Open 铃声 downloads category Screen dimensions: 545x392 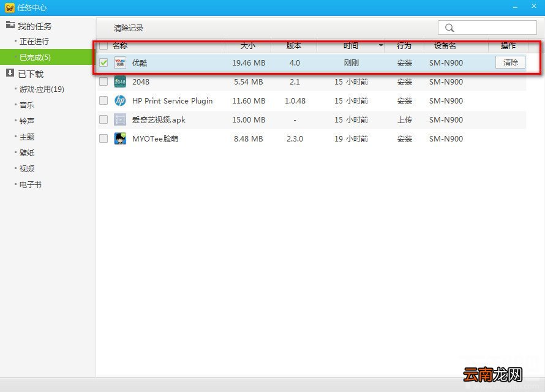coord(27,121)
